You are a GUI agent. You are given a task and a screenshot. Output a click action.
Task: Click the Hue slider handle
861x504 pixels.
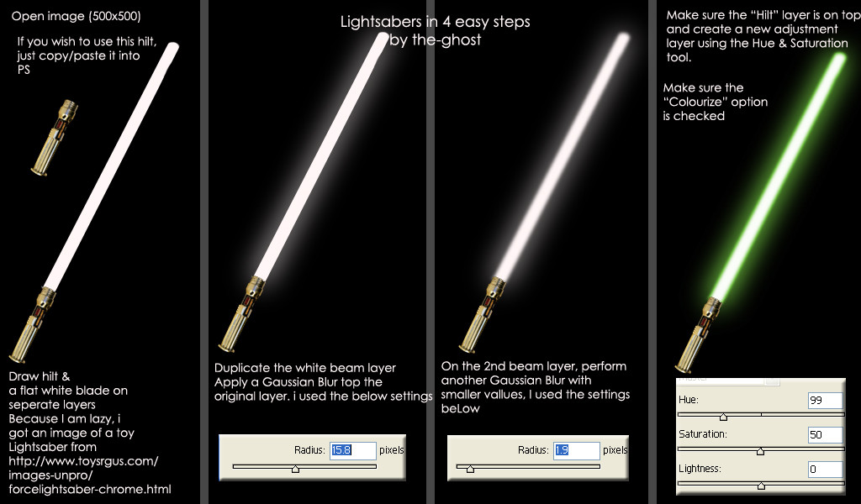coord(723,417)
